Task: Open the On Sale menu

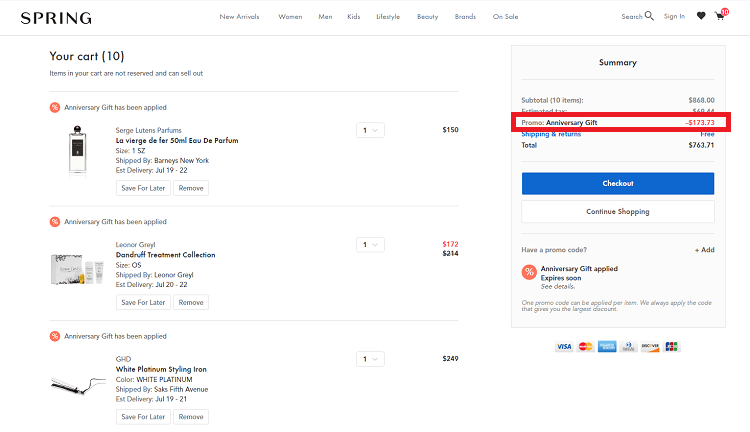Action: point(506,16)
